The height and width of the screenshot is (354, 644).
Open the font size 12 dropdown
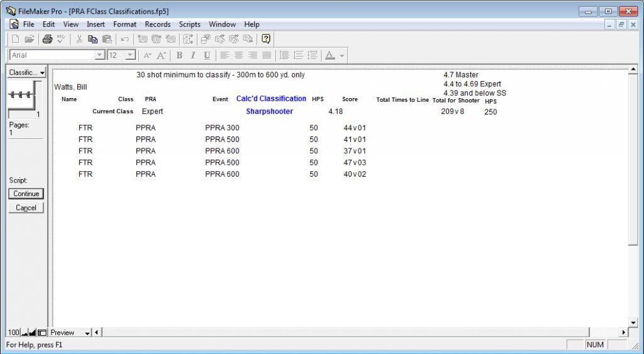[130, 55]
